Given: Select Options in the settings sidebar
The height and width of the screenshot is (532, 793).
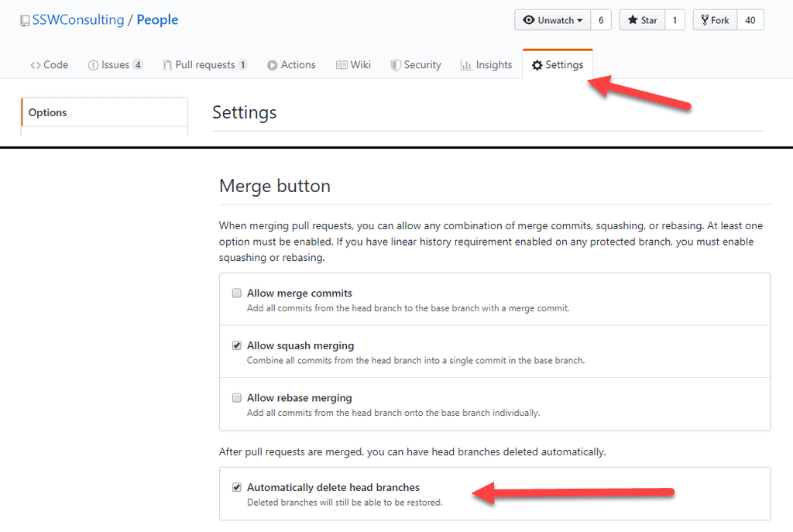Looking at the screenshot, I should (x=47, y=112).
